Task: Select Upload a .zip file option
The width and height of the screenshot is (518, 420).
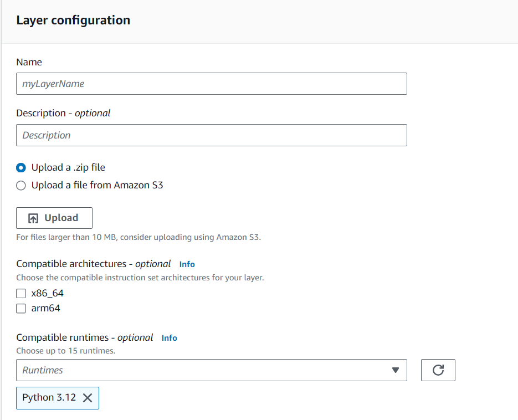Action: click(x=21, y=167)
